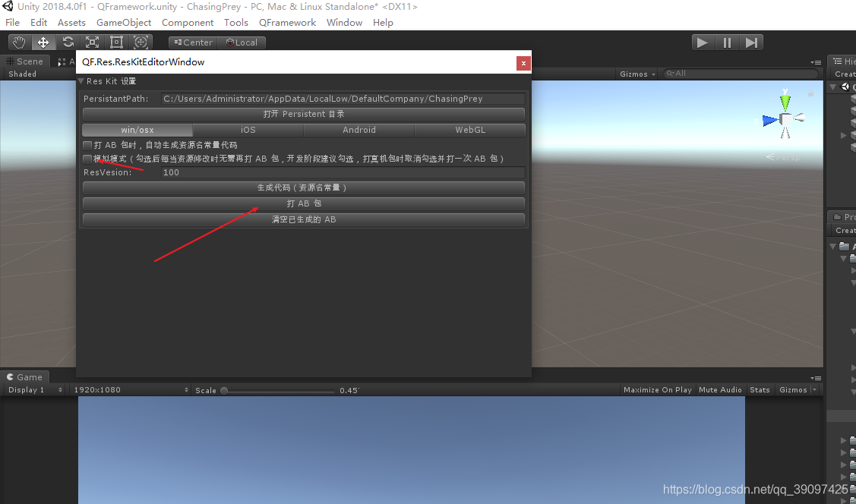856x504 pixels.
Task: Select the Hand tool for panning
Action: tap(19, 42)
